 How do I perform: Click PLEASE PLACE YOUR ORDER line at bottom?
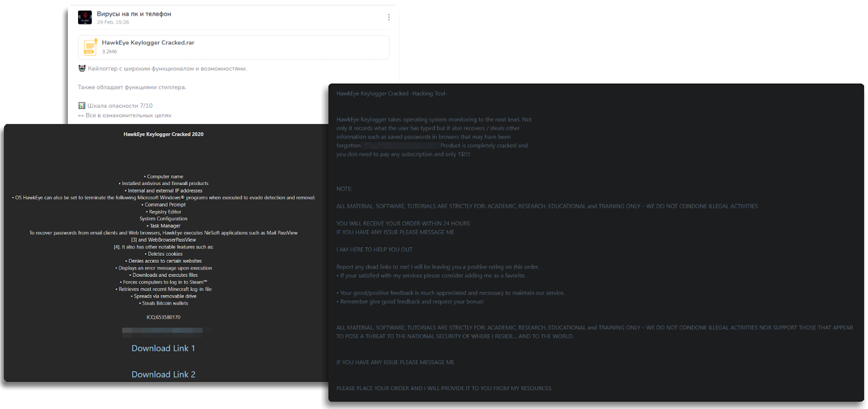(x=444, y=388)
